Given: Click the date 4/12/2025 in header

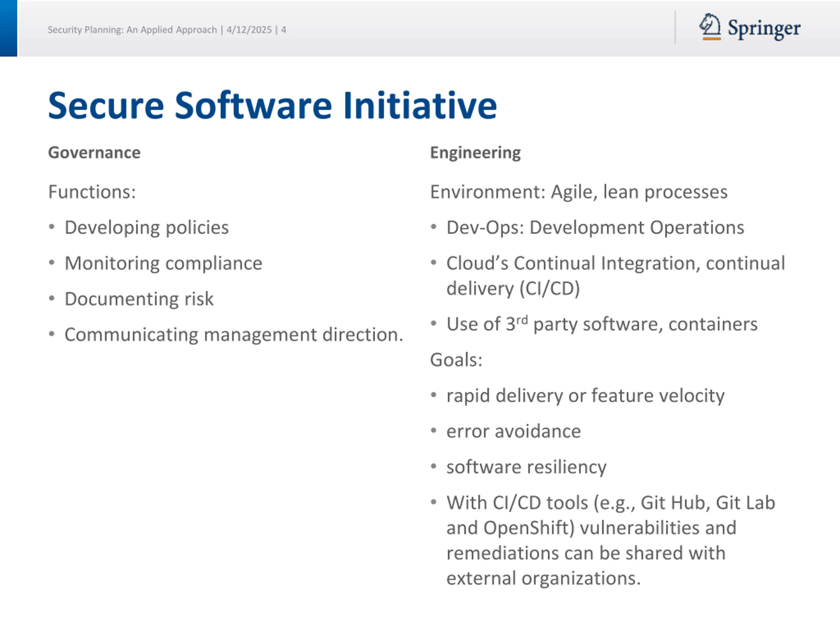Looking at the screenshot, I should click(249, 30).
